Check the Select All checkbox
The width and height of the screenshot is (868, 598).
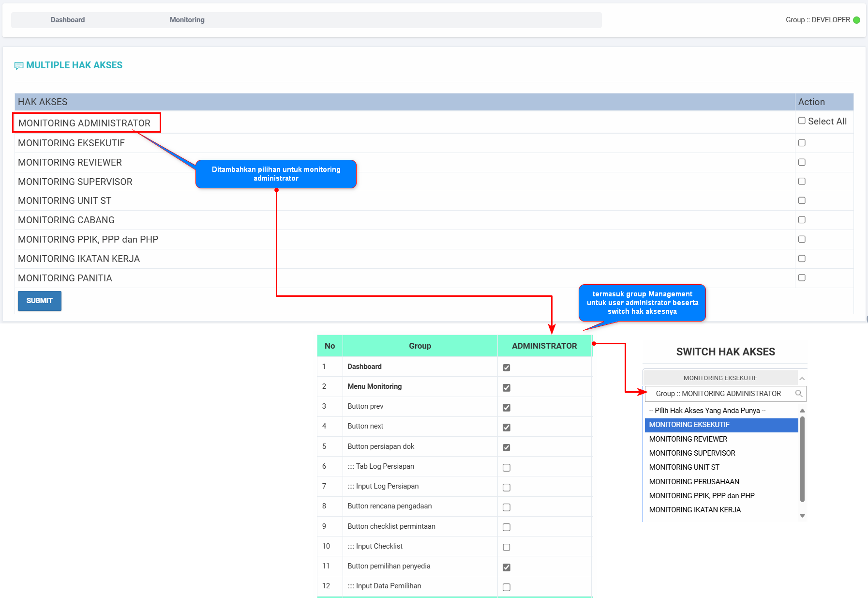tap(802, 121)
